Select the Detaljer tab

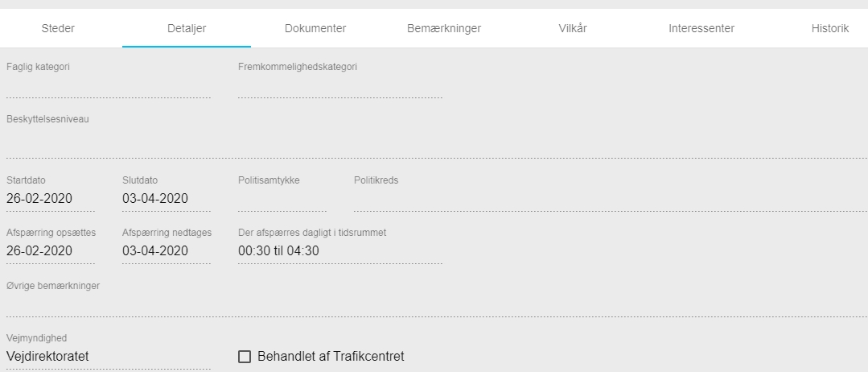point(187,29)
